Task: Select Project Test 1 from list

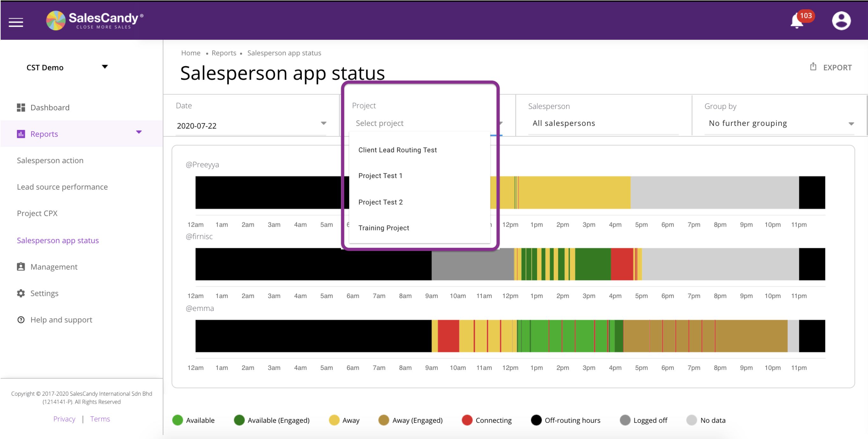Action: pyautogui.click(x=380, y=176)
